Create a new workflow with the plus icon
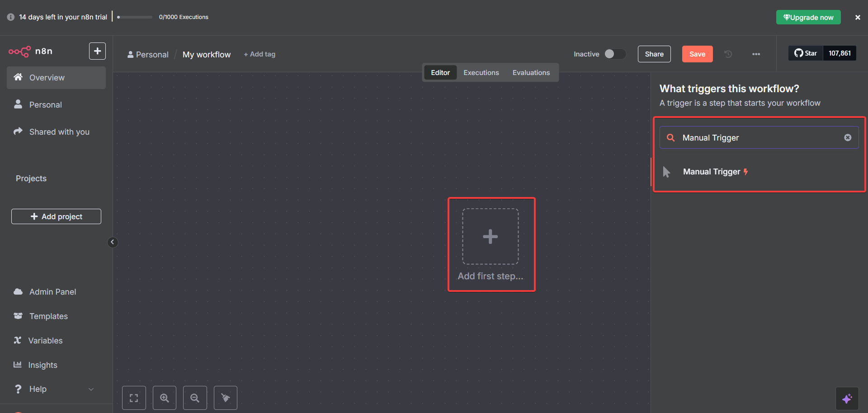This screenshot has width=868, height=413. point(97,51)
